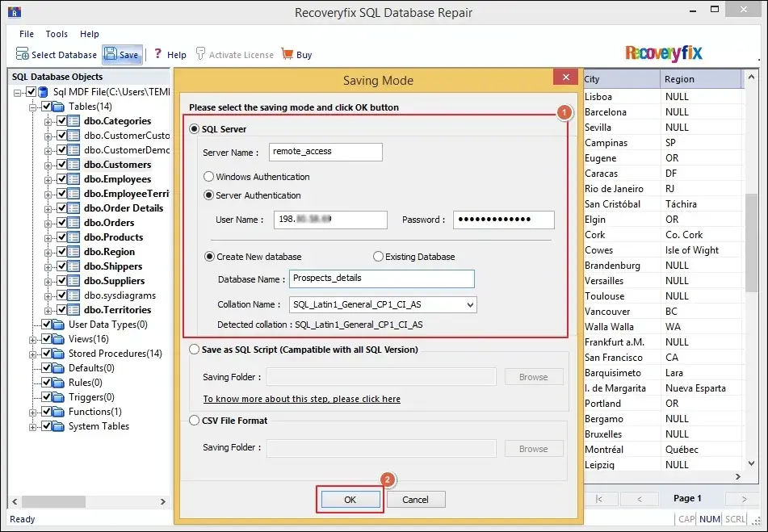Expand the Functions(1) tree node

33,413
